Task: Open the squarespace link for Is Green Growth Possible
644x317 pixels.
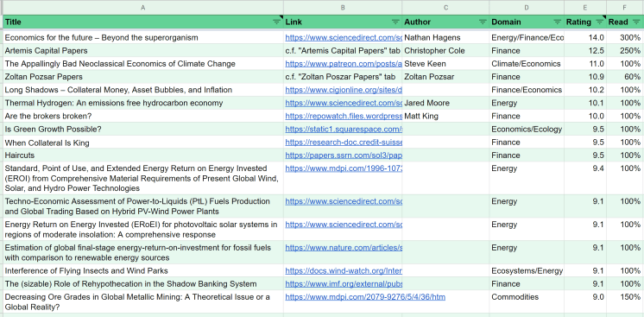Action: [x=344, y=129]
